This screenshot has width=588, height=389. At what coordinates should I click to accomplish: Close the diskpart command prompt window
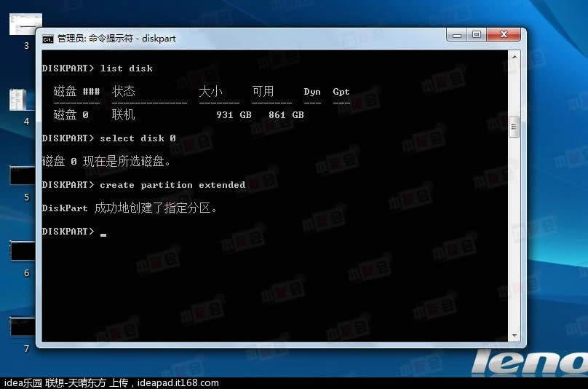tap(504, 35)
